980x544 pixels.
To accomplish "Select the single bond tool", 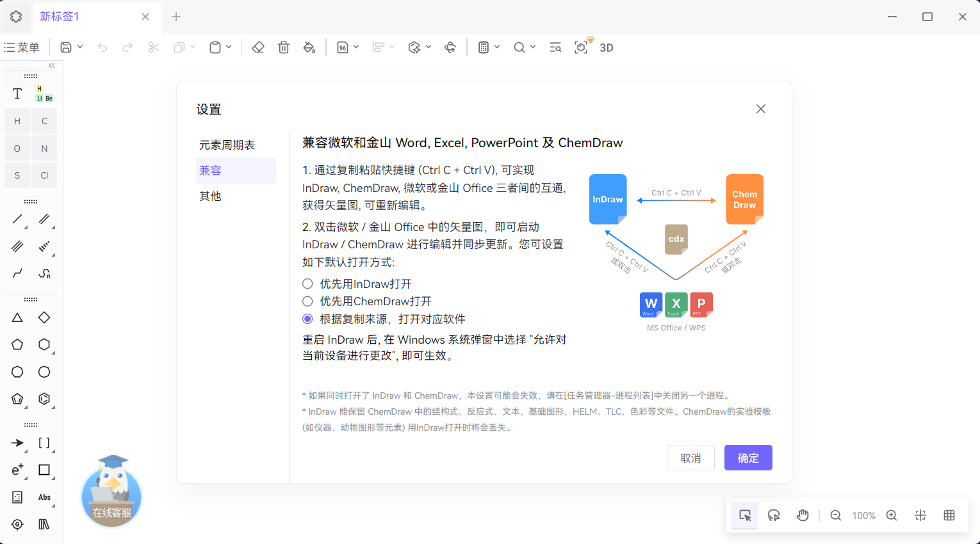I will pos(17,220).
